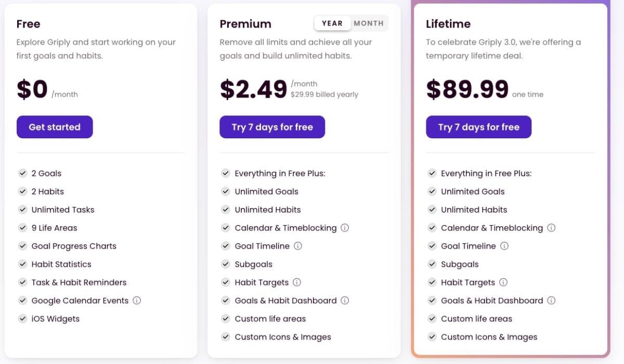Switch billing toggle to MONTH

(x=369, y=23)
